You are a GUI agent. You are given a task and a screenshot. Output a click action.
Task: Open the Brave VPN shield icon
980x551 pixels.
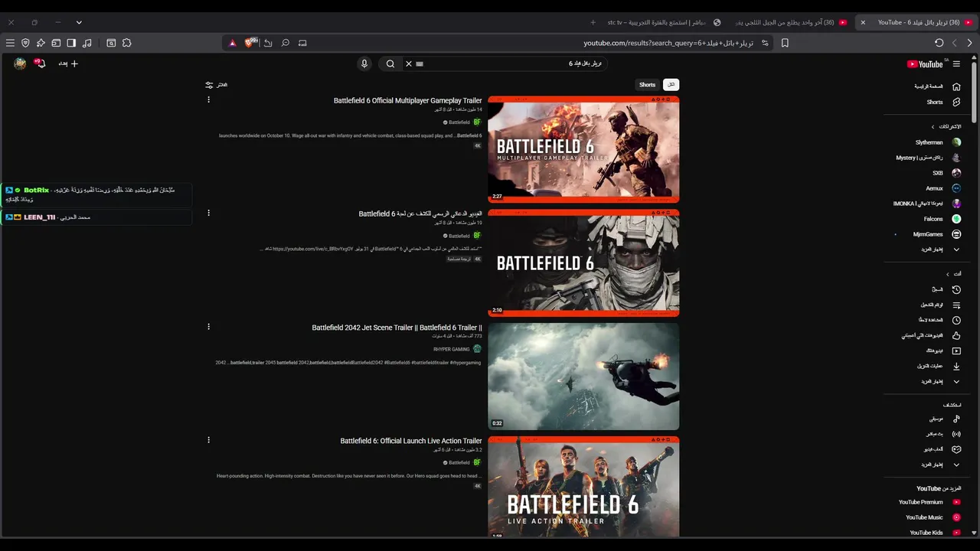25,43
